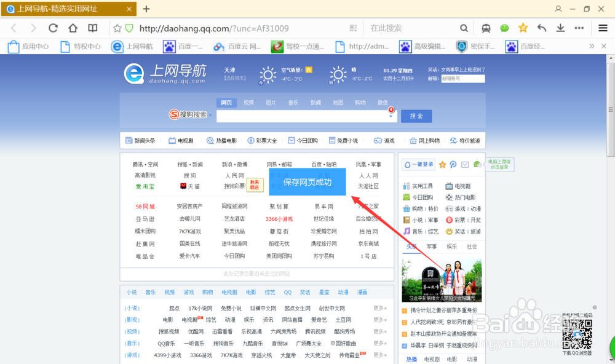Open the hamburger main menu

point(603,28)
